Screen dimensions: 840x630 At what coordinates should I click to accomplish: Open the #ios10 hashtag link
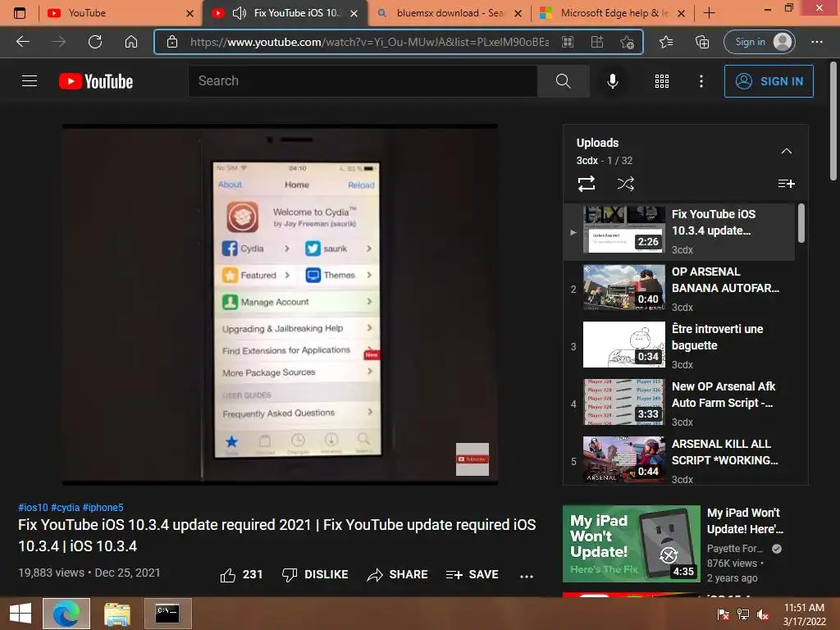click(x=33, y=507)
